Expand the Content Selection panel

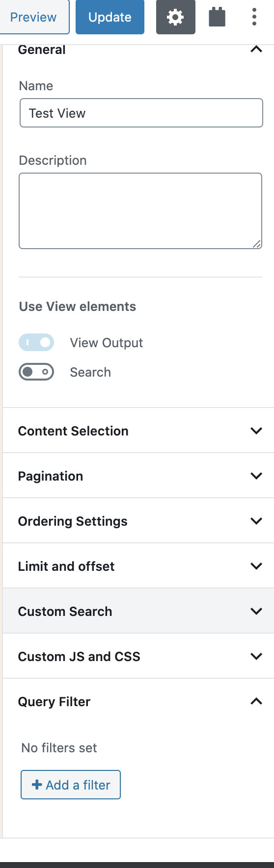[x=138, y=431]
